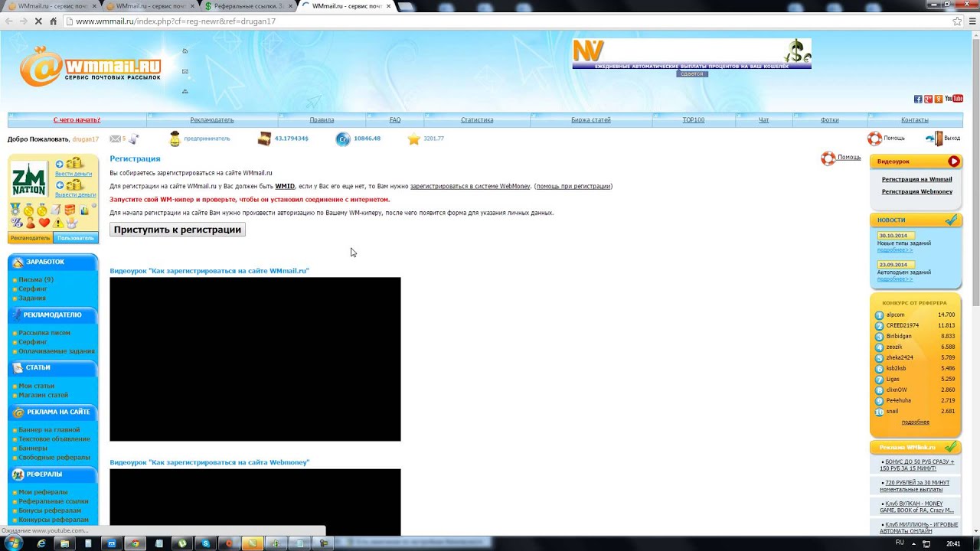
Task: Open the Правила menu item
Action: [322, 120]
